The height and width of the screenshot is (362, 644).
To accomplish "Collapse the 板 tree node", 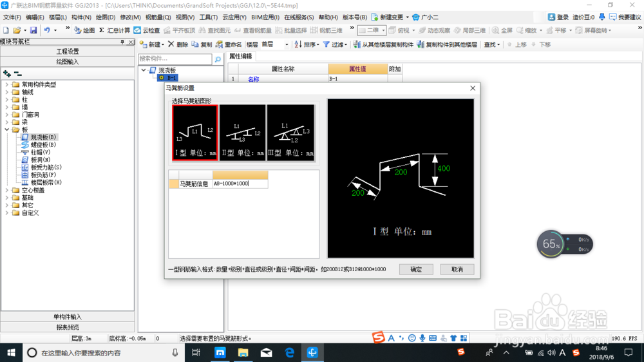I will pos(7,129).
